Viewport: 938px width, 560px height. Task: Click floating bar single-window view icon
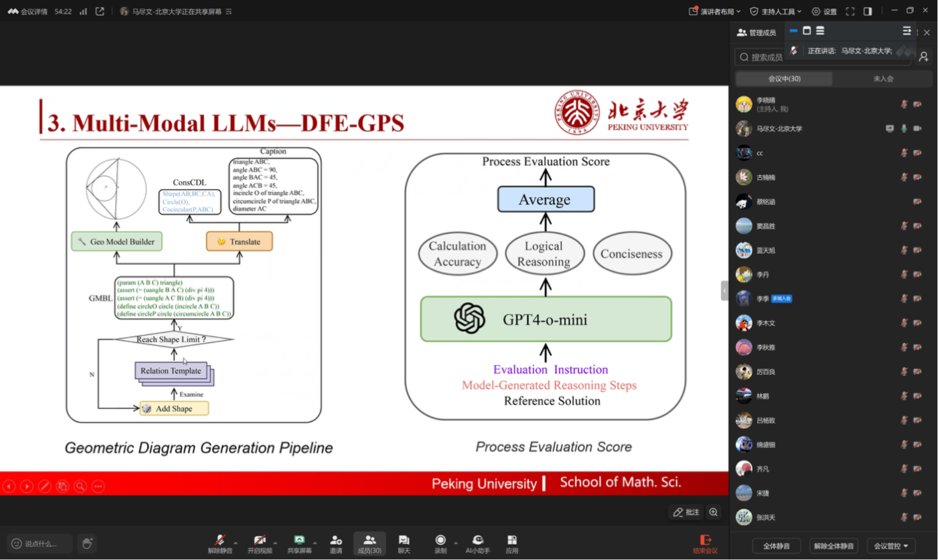807,31
